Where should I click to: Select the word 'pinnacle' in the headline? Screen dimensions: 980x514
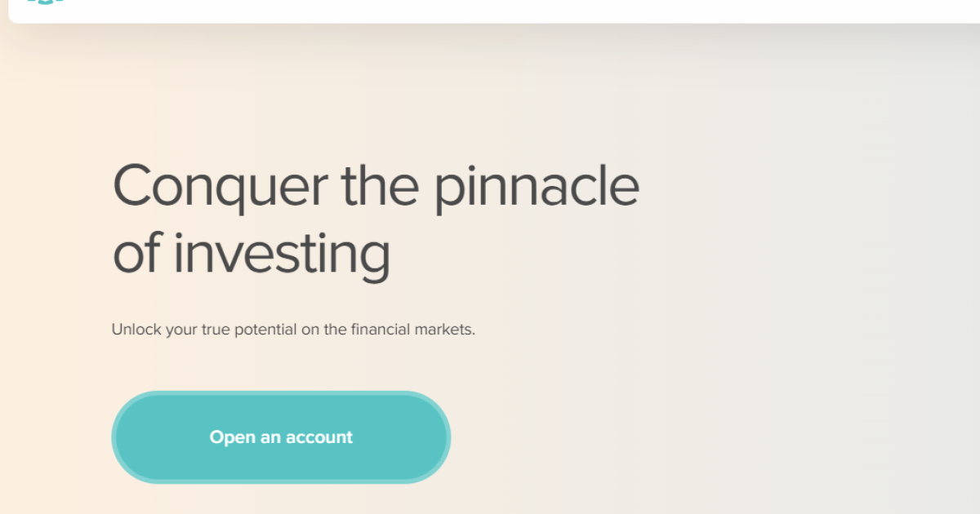click(537, 186)
